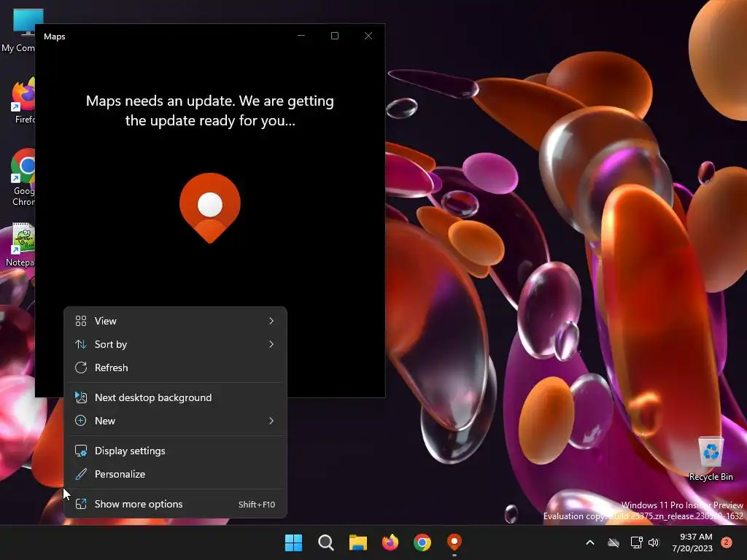Click the paintbrush Personalize icon

click(81, 474)
